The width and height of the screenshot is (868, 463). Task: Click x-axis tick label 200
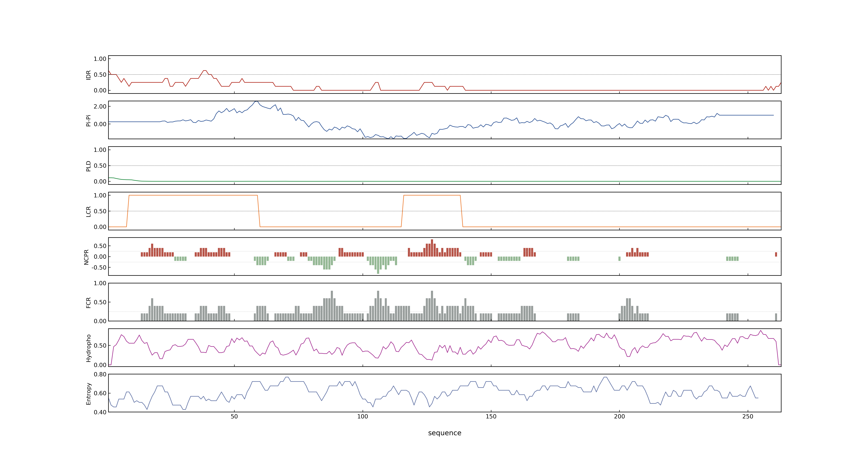619,416
